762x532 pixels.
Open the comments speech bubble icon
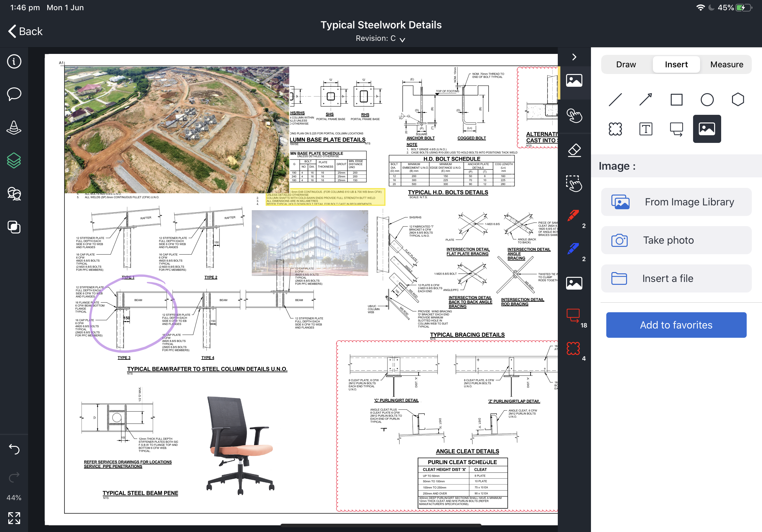tap(14, 94)
